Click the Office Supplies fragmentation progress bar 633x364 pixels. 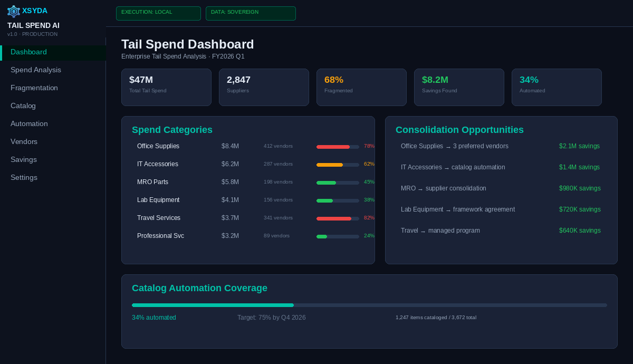338,147
